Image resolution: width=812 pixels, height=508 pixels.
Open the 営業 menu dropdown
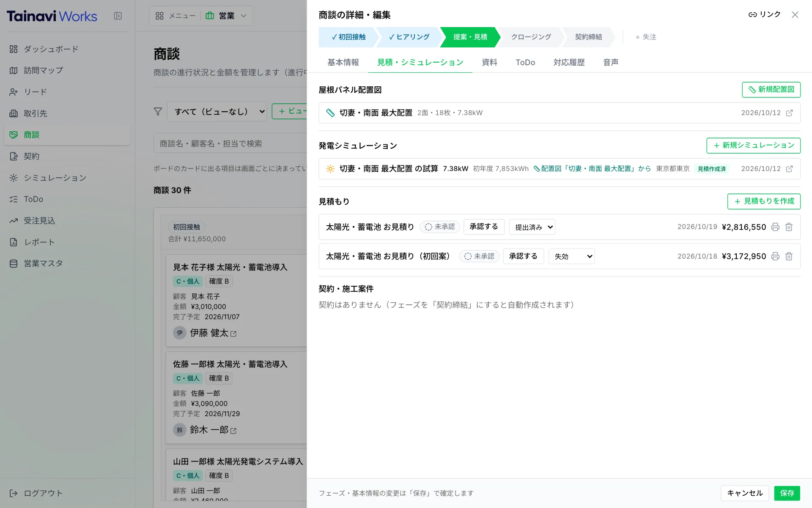(226, 16)
